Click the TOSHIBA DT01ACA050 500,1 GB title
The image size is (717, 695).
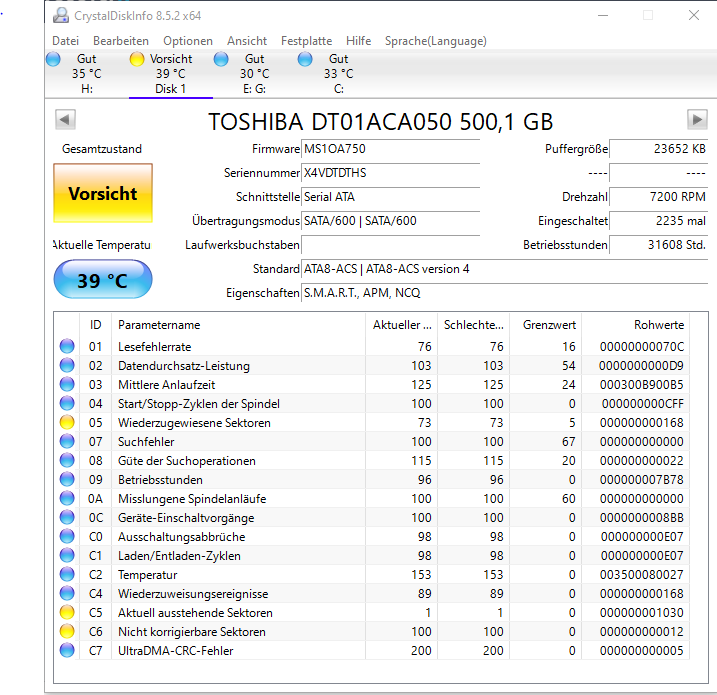380,122
